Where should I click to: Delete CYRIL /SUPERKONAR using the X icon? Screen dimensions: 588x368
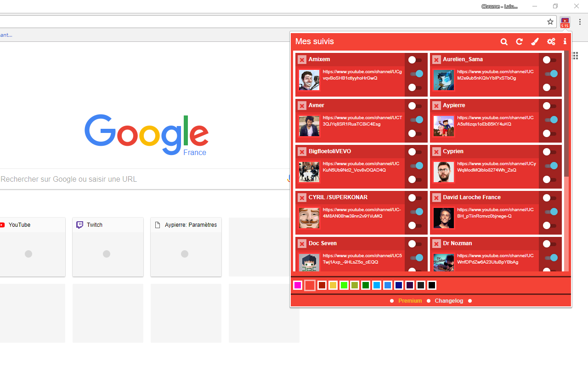pos(302,198)
